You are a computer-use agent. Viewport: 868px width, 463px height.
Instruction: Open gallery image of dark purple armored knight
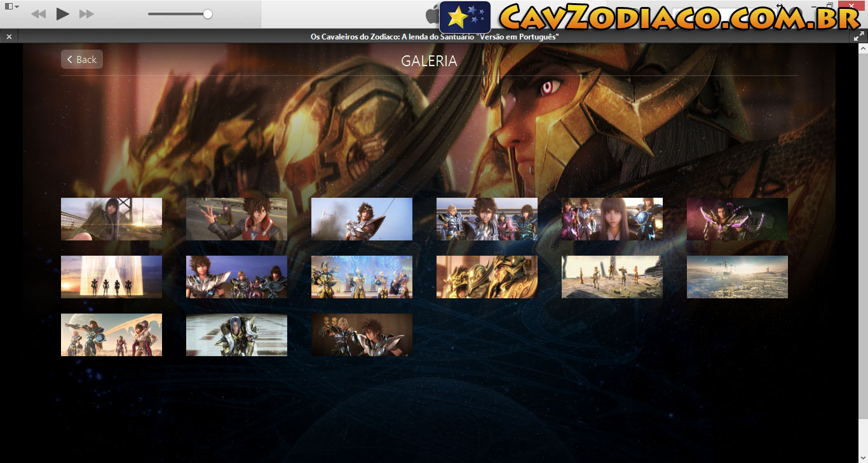[737, 219]
